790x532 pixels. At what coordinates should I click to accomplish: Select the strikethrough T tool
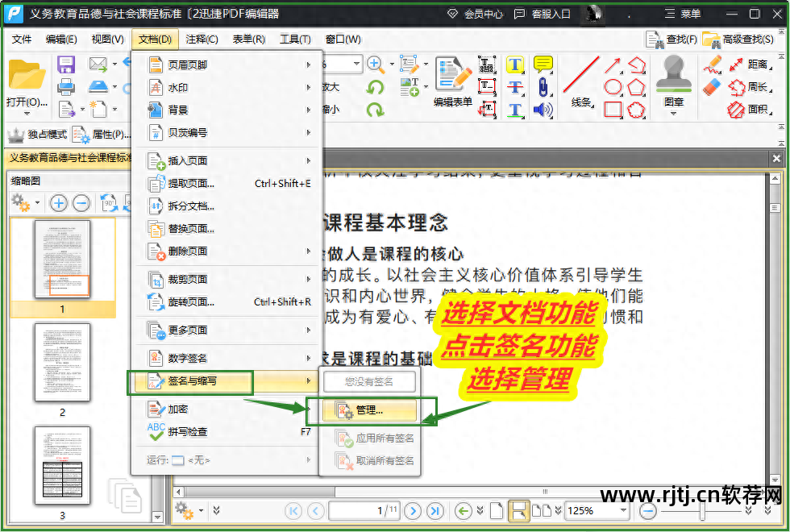(x=515, y=87)
